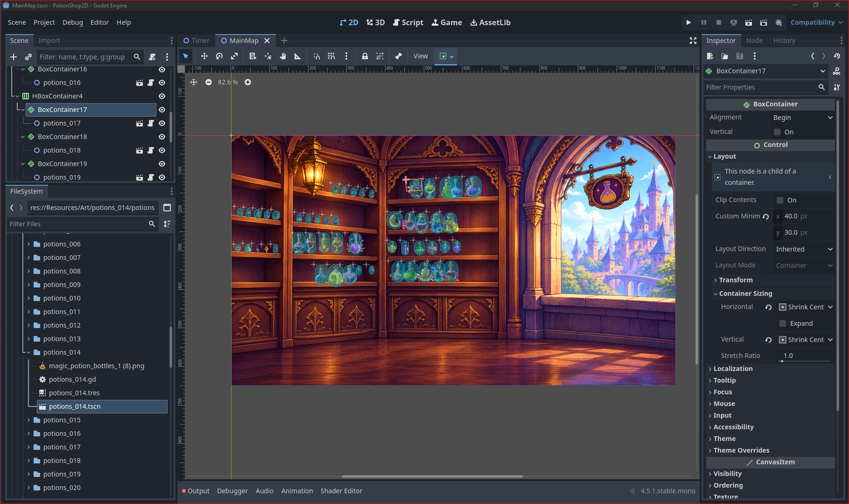Toggle Smart Snap in the viewport toolbar
Screen dimensions: 849x504
316,56
